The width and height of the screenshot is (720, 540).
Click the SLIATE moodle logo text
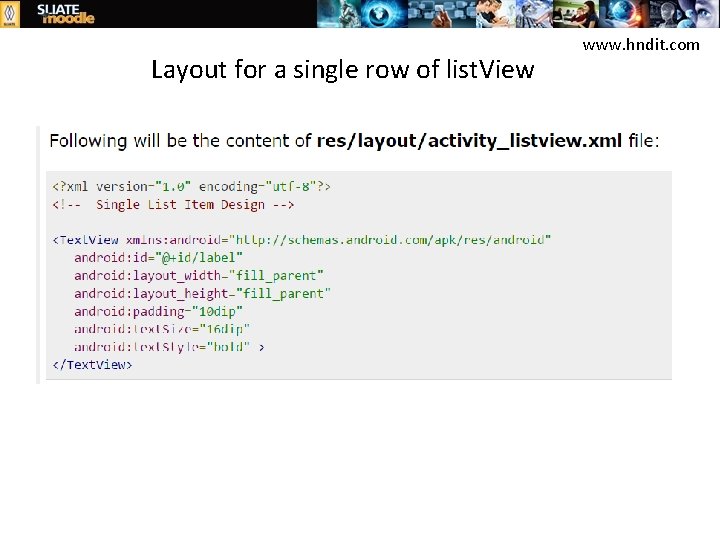65,14
